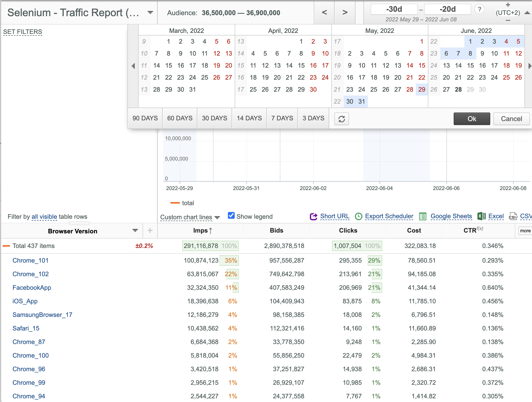The height and width of the screenshot is (402, 532).
Task: Open the SET FILTERS link
Action: tap(23, 32)
